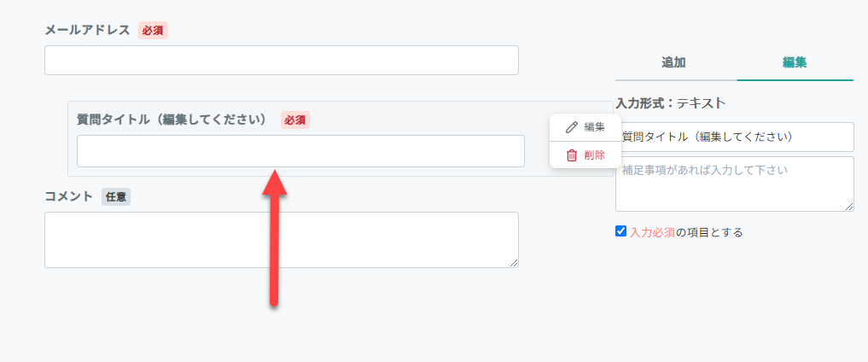Click the 入力必須の項目とする checkbox label
Screen dimensions: 868x362
click(x=686, y=232)
